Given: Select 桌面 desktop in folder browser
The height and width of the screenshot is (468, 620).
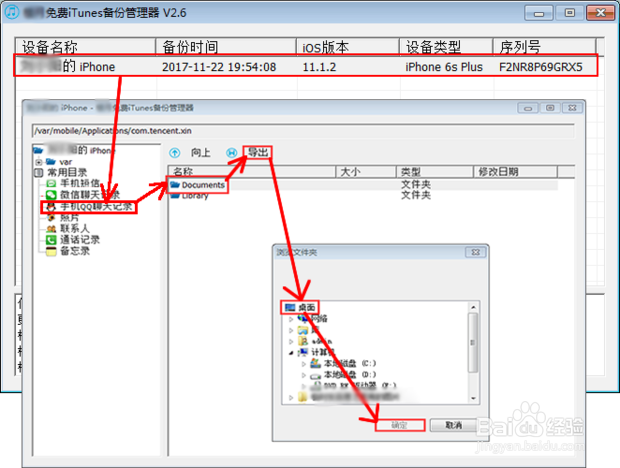Looking at the screenshot, I should (306, 307).
